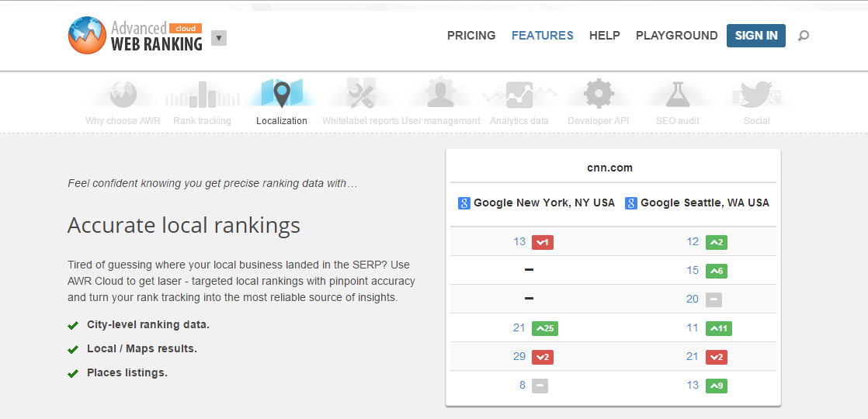The image size is (868, 419).
Task: Open the Help menu item
Action: [x=605, y=36]
